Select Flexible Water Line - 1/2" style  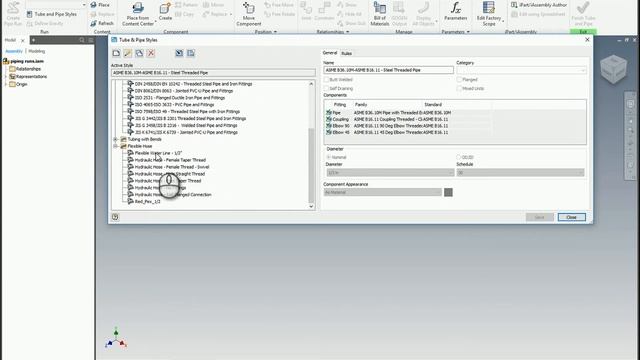[158, 153]
